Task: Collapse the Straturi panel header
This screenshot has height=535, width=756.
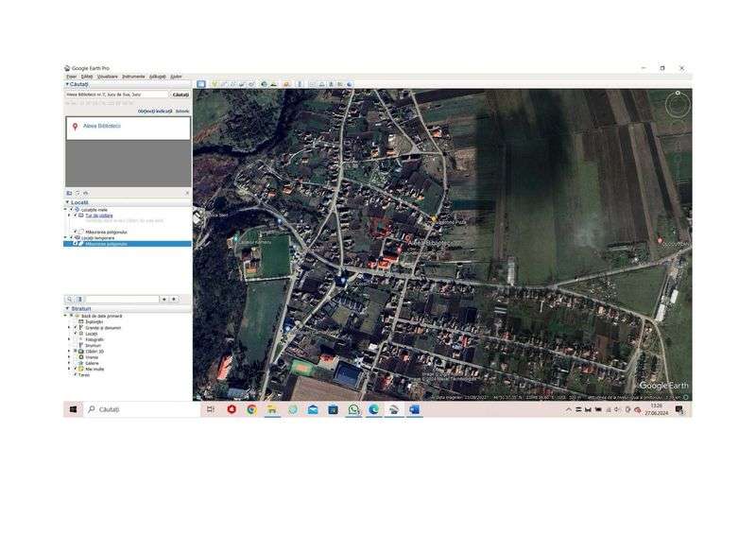Action: [x=67, y=308]
